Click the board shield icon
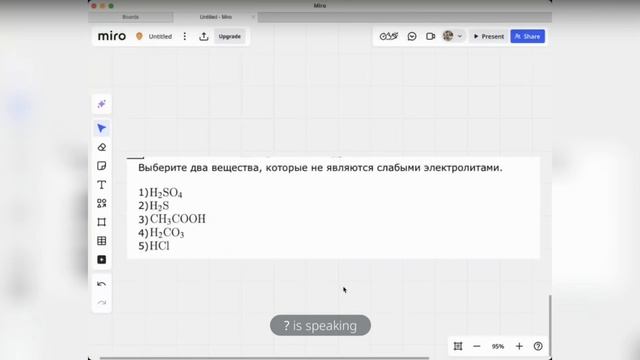The height and width of the screenshot is (360, 640). [x=139, y=36]
